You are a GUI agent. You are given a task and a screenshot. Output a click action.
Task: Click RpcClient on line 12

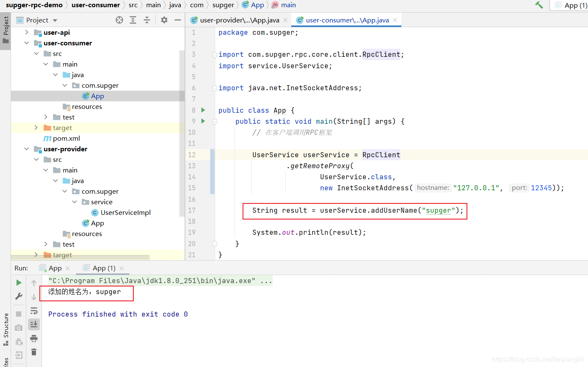[x=381, y=155]
